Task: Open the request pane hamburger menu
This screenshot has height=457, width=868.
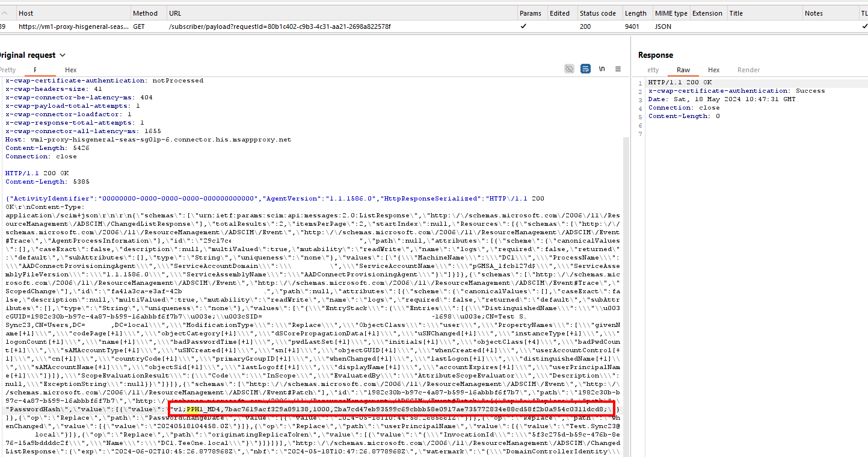Action: 618,69
